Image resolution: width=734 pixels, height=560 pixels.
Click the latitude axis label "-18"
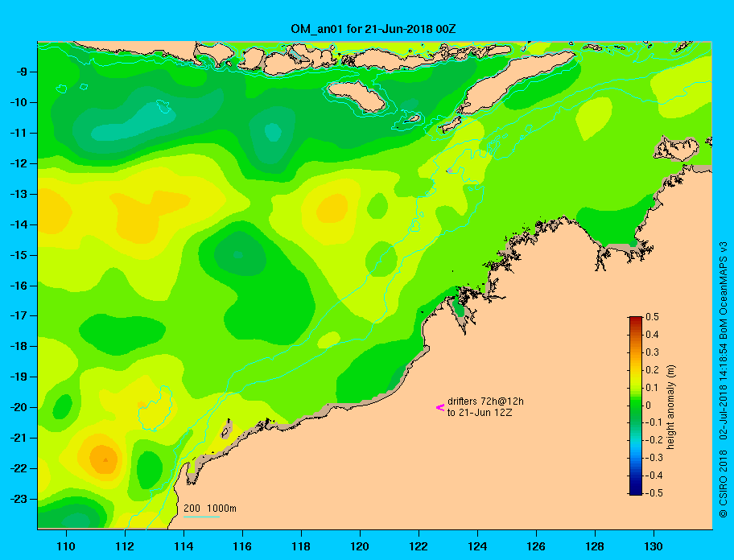[x=19, y=346]
